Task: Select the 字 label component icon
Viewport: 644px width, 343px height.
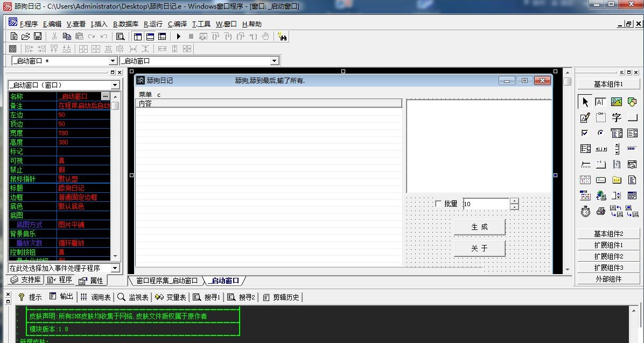Action: click(617, 118)
